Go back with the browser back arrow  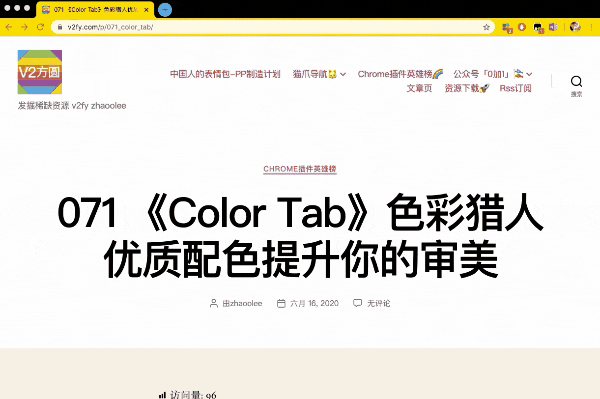pos(9,27)
